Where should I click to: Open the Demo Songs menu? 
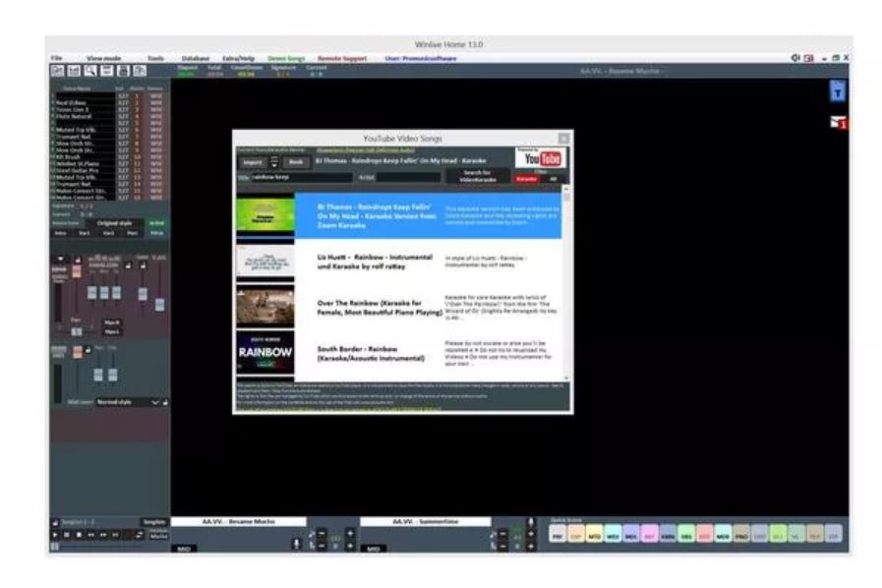(286, 59)
